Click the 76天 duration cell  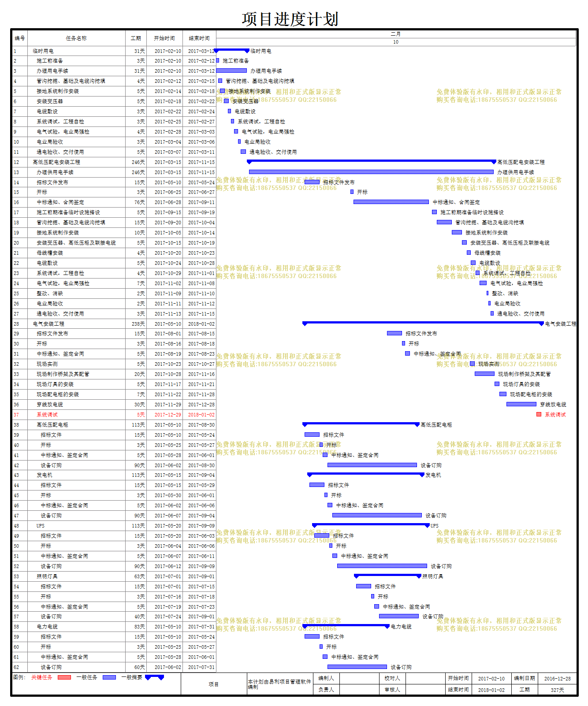click(x=136, y=202)
